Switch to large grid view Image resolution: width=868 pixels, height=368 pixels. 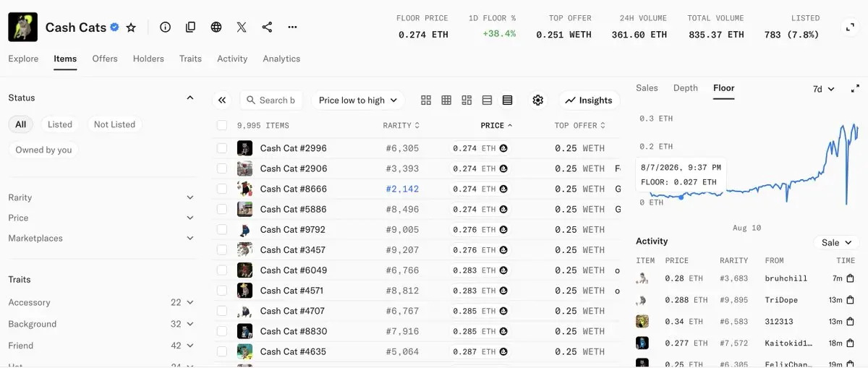click(426, 100)
